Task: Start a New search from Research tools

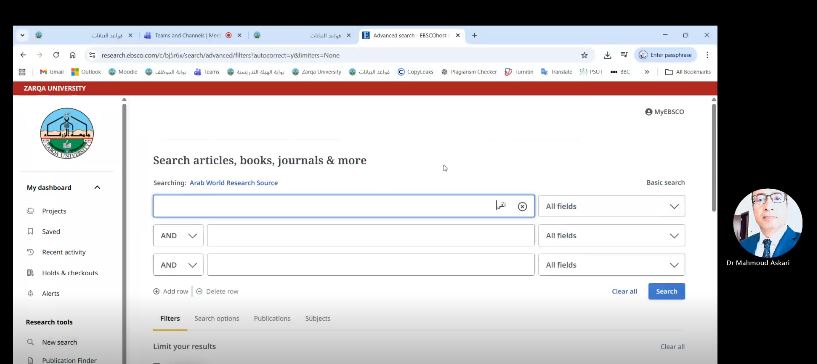Action: click(x=59, y=342)
